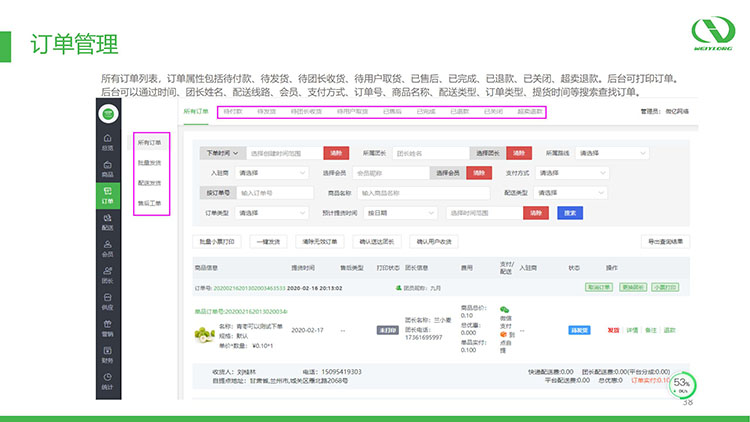Click 清除 next to 选择团长
The height and width of the screenshot is (422, 750).
tap(519, 153)
